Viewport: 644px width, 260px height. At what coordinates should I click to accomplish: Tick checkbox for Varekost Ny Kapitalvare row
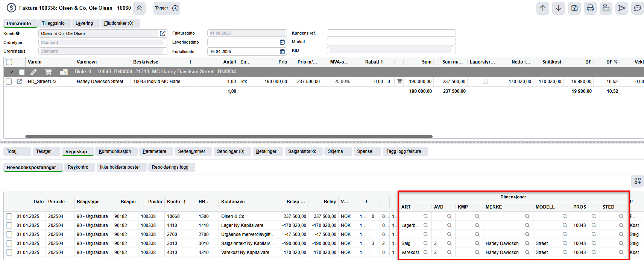(x=9, y=252)
